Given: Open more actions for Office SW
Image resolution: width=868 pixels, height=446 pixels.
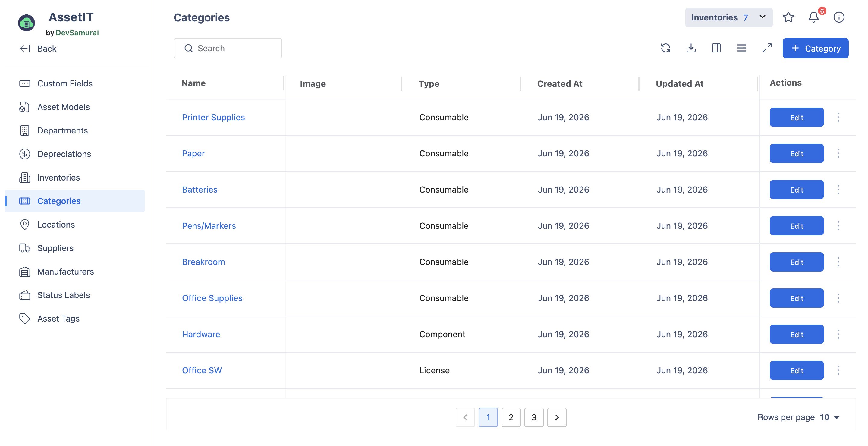Looking at the screenshot, I should (838, 370).
